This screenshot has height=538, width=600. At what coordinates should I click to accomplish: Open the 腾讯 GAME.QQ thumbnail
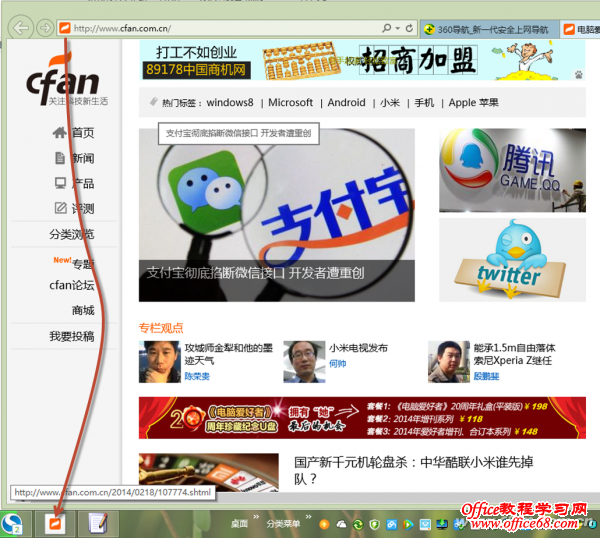512,170
